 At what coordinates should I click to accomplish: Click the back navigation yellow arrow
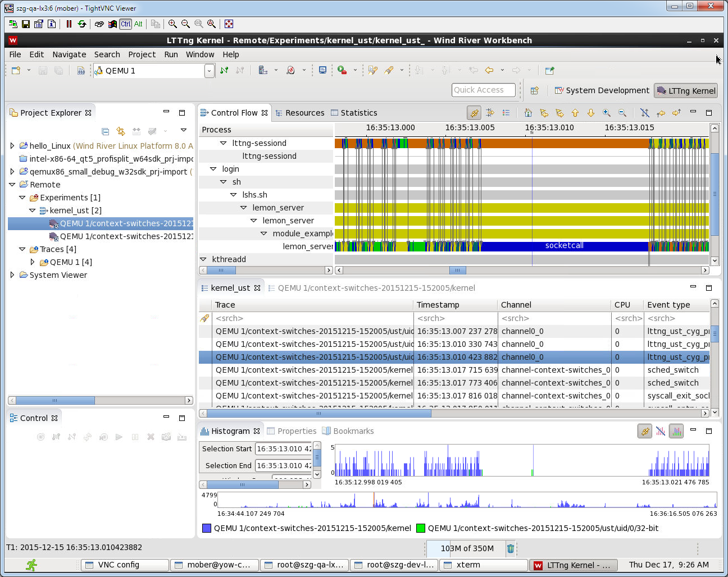(x=489, y=70)
